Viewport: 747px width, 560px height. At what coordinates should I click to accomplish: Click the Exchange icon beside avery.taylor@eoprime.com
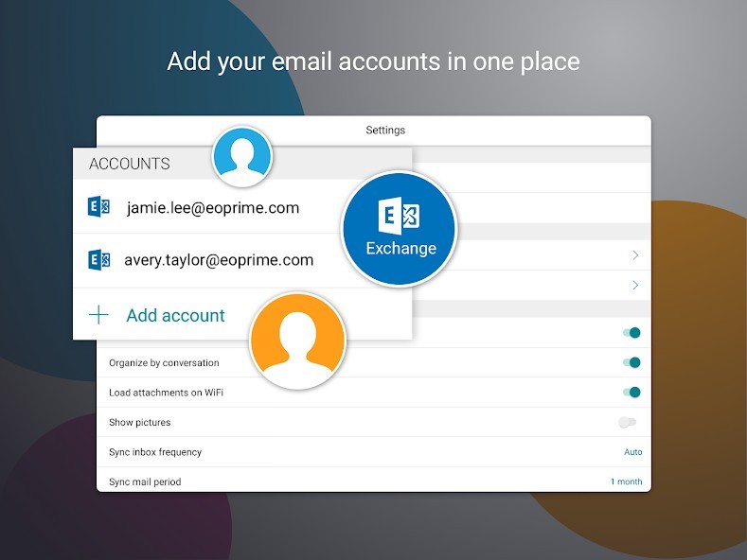click(x=99, y=260)
